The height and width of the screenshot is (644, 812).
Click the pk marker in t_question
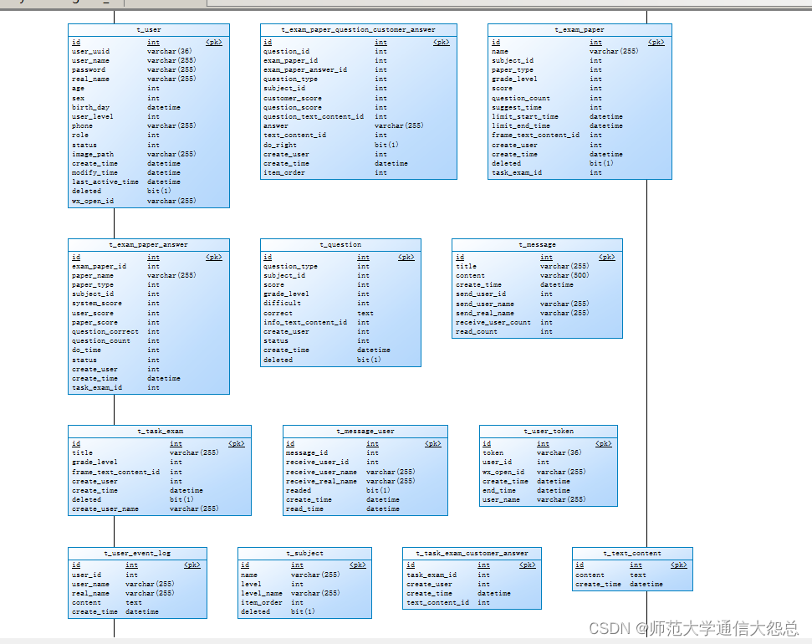point(406,257)
